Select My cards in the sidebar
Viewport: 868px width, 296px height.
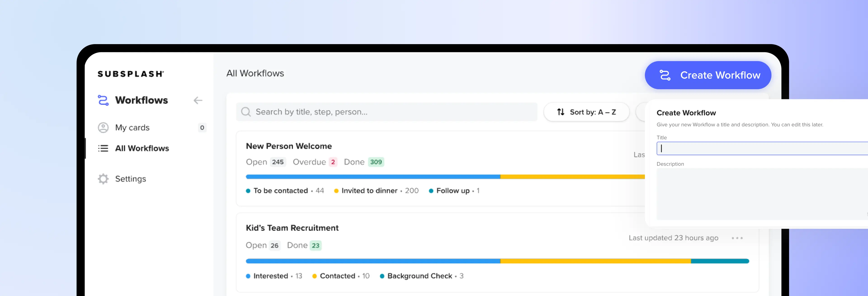click(x=132, y=128)
